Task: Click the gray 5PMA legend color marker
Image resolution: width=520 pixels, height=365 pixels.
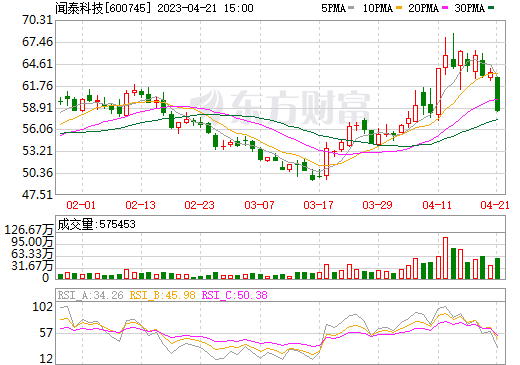Action: pos(351,8)
